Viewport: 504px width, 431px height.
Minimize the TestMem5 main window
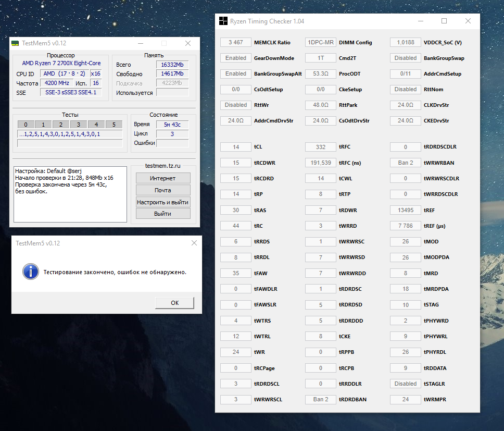pyautogui.click(x=141, y=43)
